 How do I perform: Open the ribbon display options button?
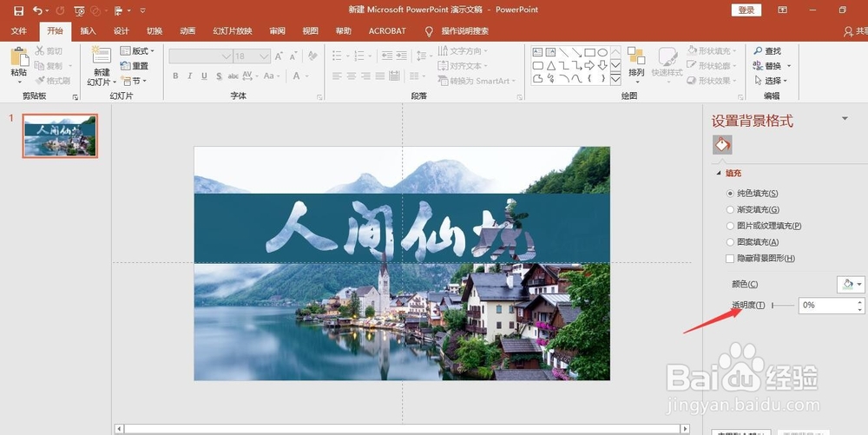click(x=782, y=10)
